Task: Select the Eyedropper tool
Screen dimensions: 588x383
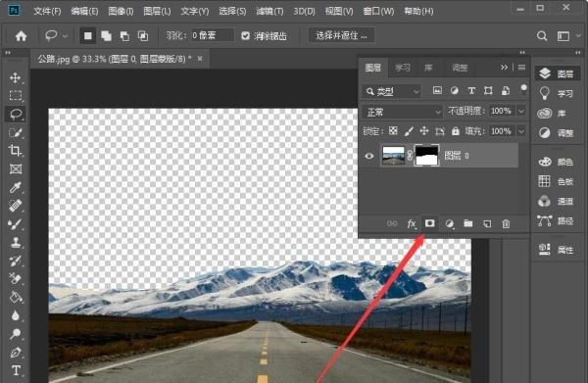Action: coord(16,187)
